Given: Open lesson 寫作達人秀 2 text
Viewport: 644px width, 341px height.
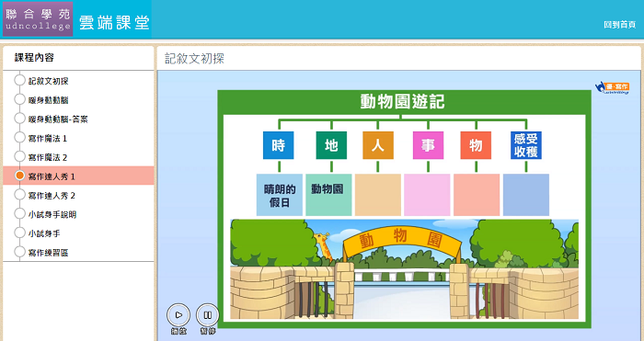Looking at the screenshot, I should click(52, 196).
